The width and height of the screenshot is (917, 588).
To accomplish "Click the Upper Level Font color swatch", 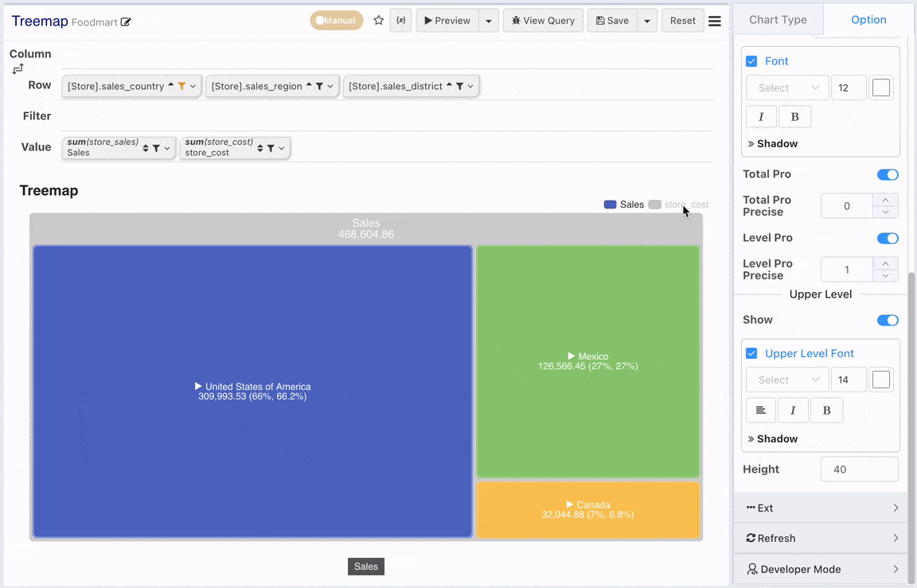I will 880,380.
